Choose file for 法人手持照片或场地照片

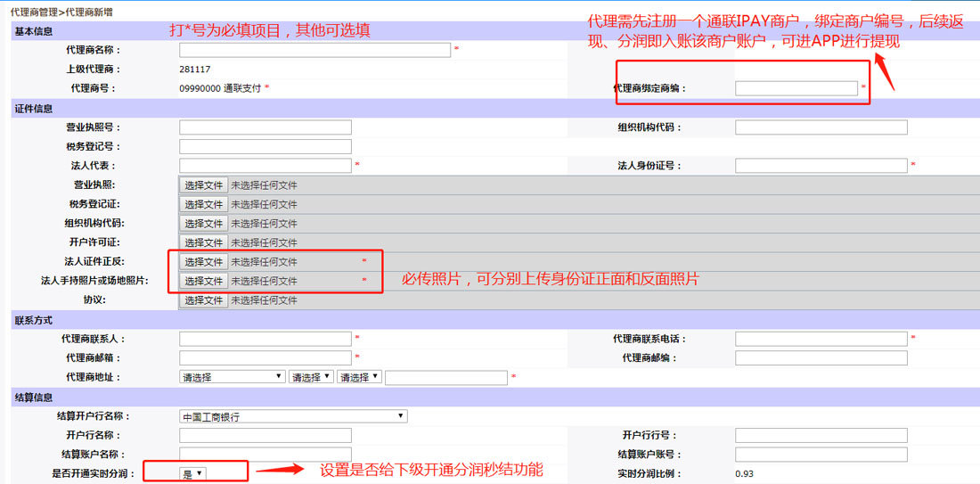(x=204, y=281)
